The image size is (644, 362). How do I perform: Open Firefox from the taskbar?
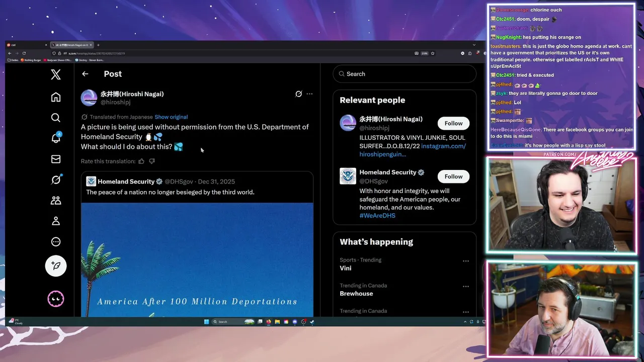(x=268, y=322)
